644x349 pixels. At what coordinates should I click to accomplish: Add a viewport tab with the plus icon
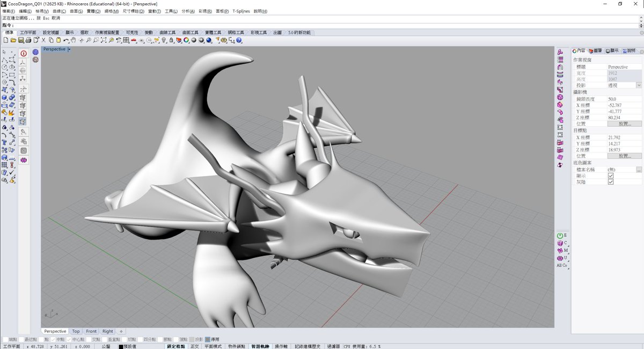coord(121,331)
